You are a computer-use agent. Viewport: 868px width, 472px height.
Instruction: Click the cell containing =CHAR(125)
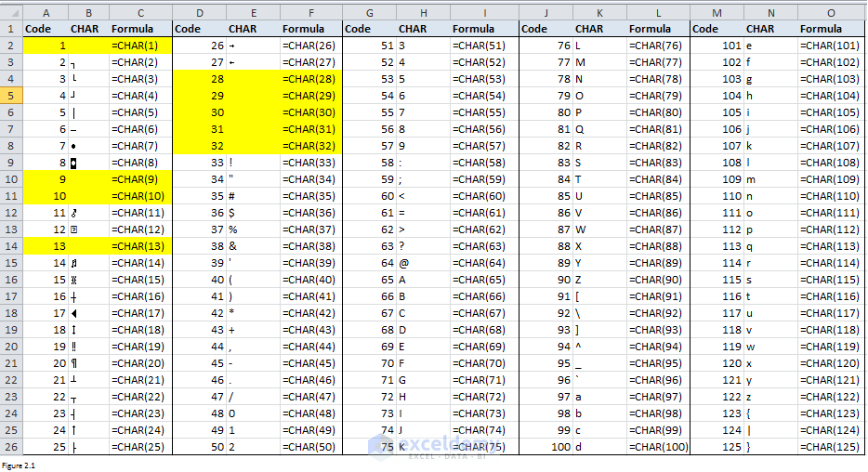[831, 447]
